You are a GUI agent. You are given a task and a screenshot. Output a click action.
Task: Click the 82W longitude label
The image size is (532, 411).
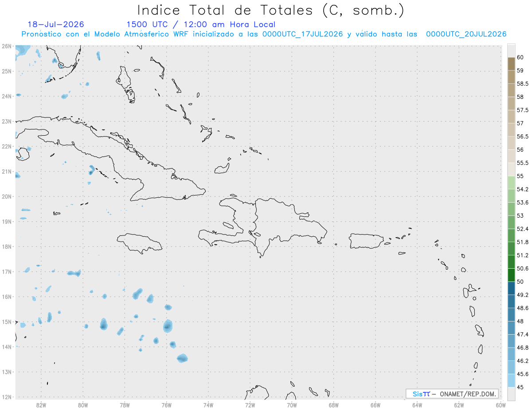(41, 405)
